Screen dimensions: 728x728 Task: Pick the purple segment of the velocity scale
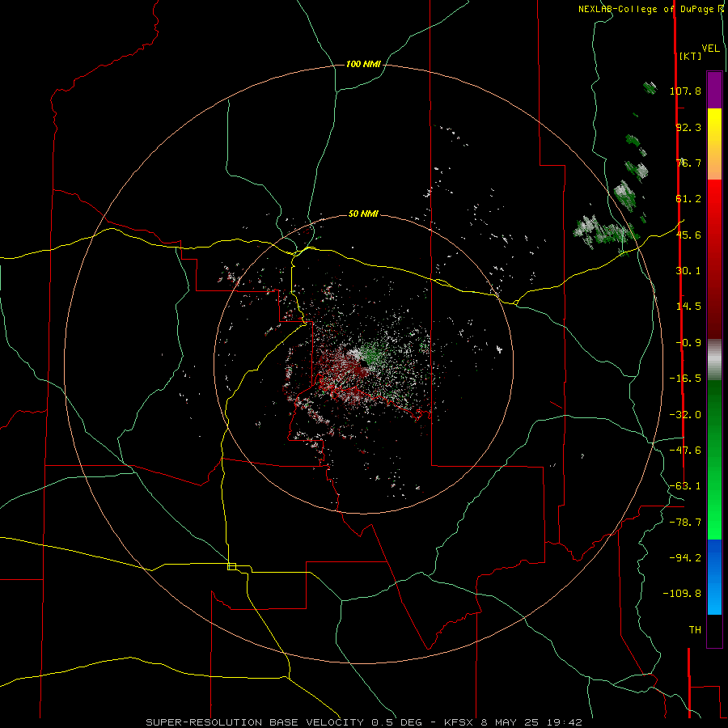[714, 90]
